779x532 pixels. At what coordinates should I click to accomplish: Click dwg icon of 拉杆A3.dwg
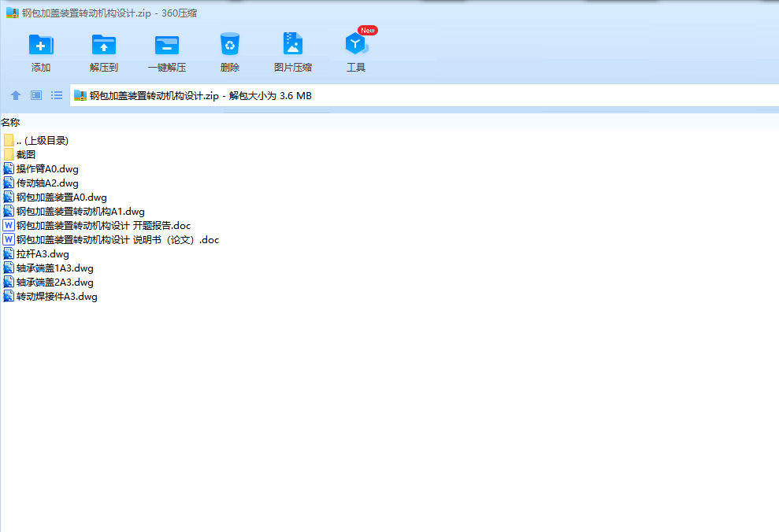point(9,254)
